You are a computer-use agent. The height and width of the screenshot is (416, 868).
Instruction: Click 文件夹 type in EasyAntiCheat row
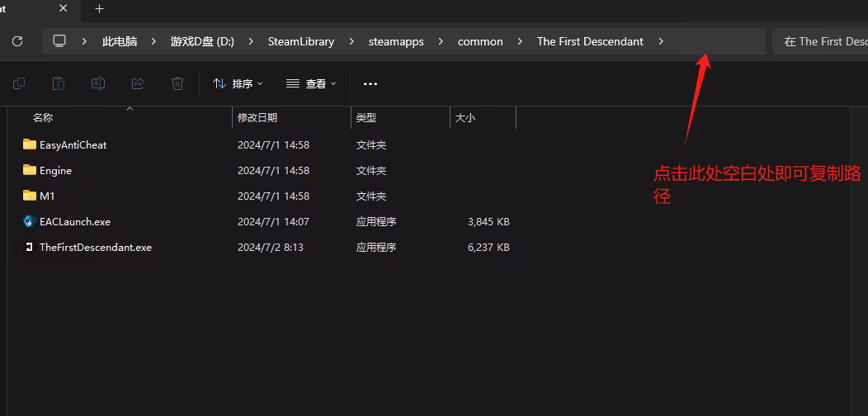click(371, 144)
